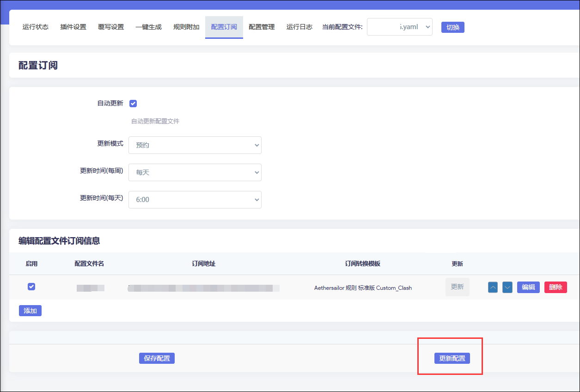Uncheck the subscription 启用 enable checkbox
The image size is (580, 392).
31,287
